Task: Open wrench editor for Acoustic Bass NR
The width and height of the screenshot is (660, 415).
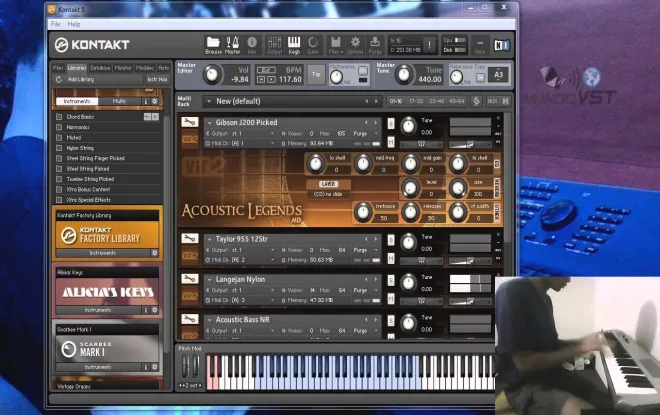Action: pyautogui.click(x=190, y=319)
